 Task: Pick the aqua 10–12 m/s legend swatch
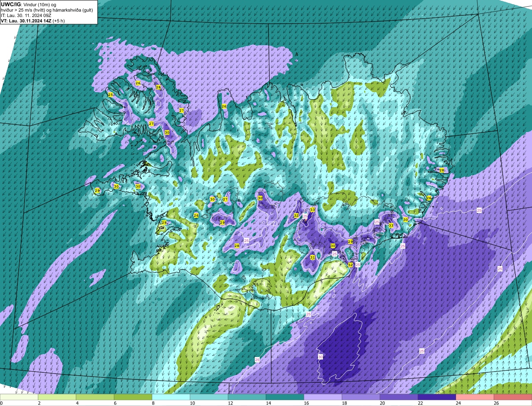tap(209, 397)
